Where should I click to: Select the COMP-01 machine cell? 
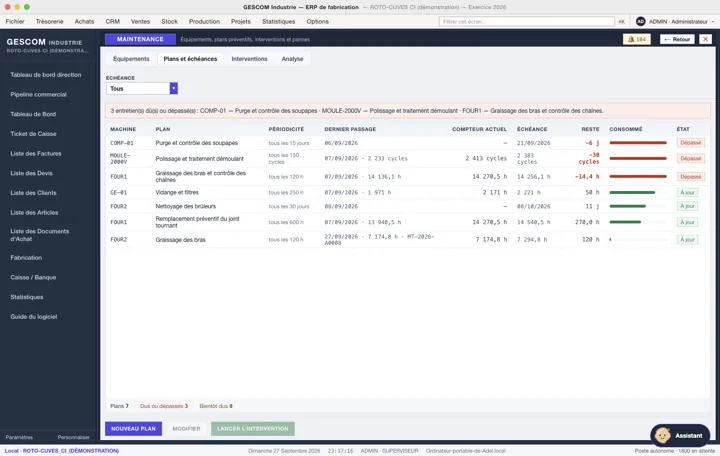click(x=122, y=143)
